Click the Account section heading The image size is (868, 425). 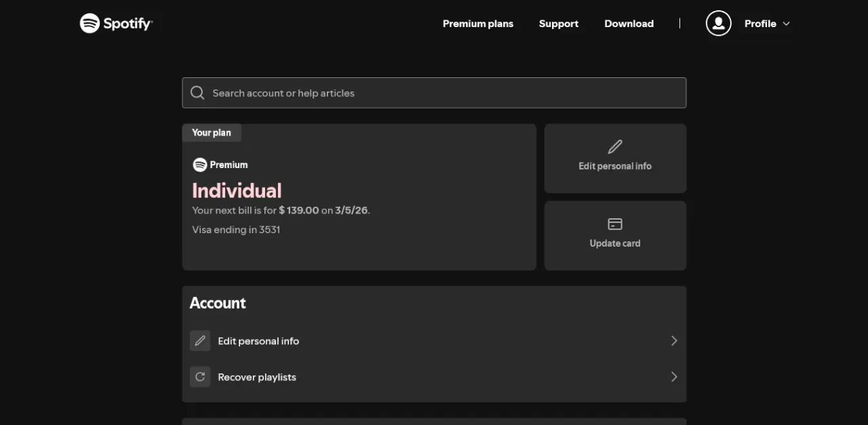click(x=218, y=303)
